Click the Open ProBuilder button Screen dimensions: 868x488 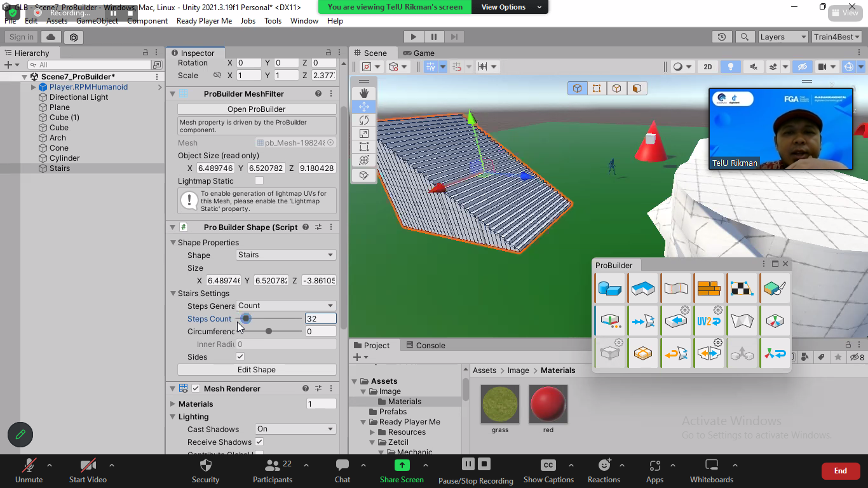click(x=257, y=109)
